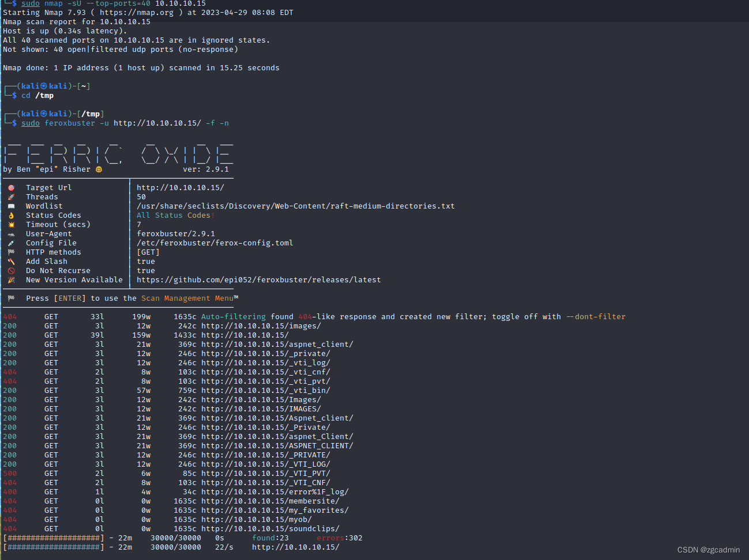Click the flag icon beside HTTP methods
The image size is (749, 560).
(11, 252)
